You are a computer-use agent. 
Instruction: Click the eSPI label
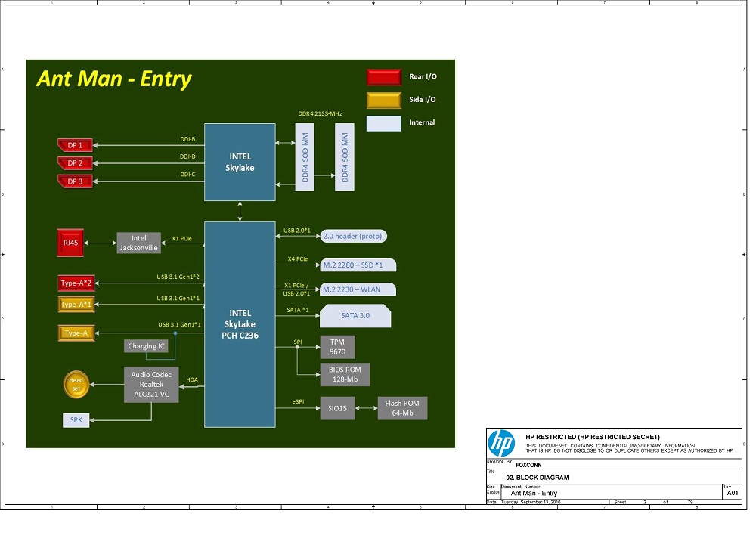[x=298, y=401]
